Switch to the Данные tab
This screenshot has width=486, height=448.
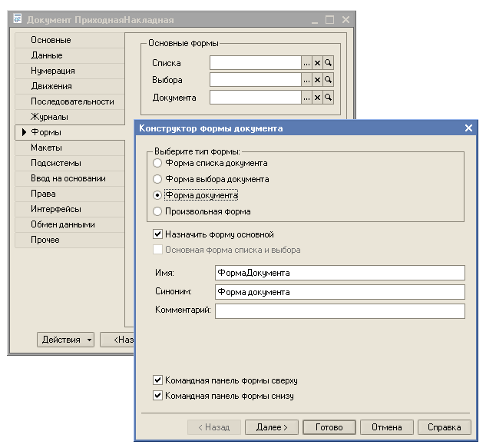pyautogui.click(x=70, y=55)
